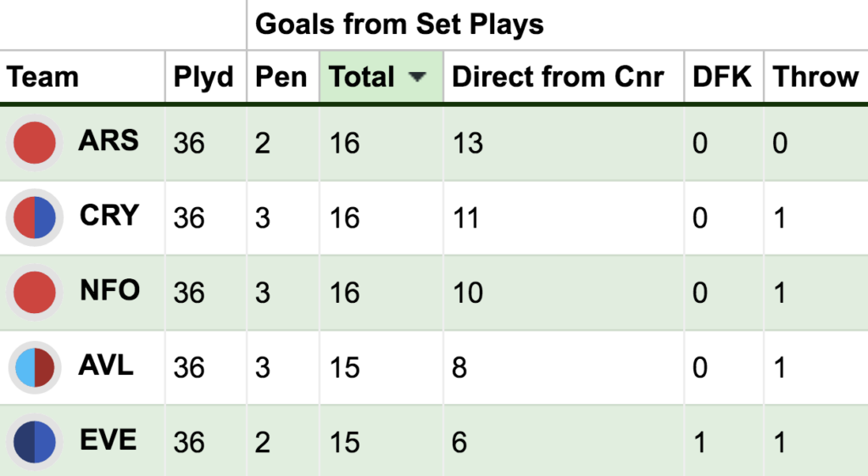The image size is (868, 476).
Task: Select the EVE team name cell
Action: coord(108,440)
